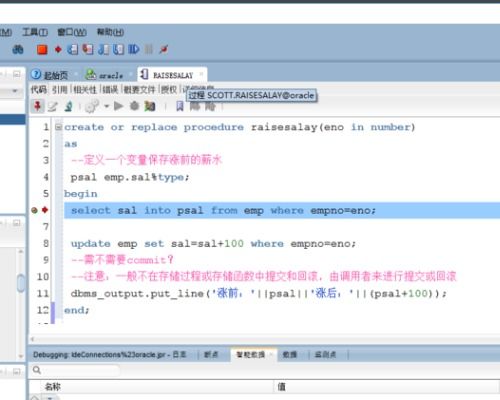Click the green find icon in editor toolbar
Screen dimensions: 500x400
69,107
